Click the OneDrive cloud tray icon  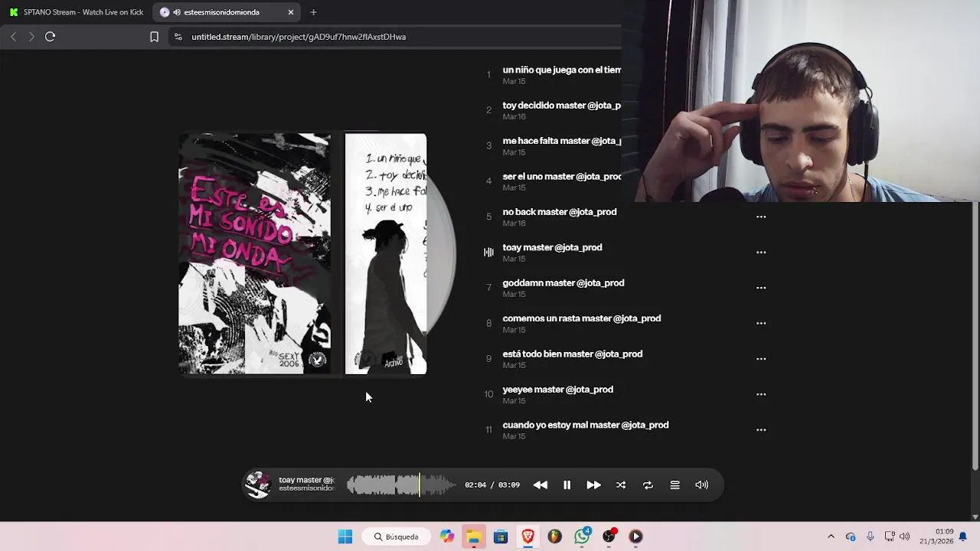click(x=851, y=536)
